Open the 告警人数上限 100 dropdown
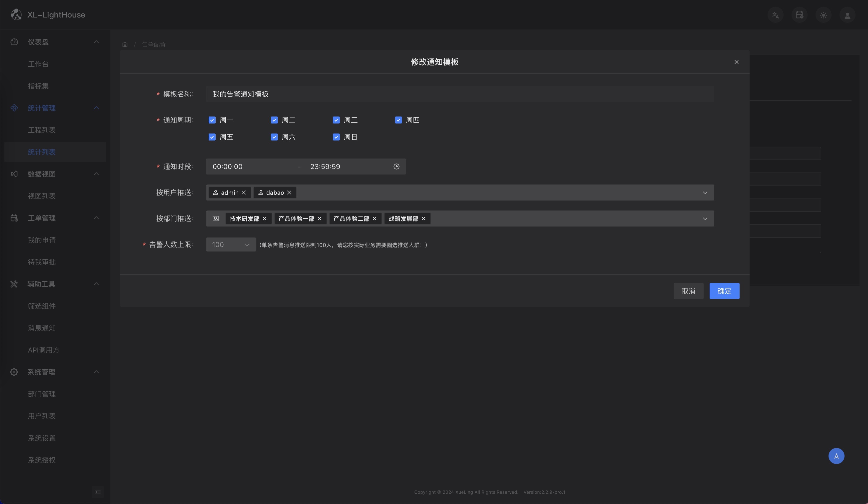 tap(231, 244)
